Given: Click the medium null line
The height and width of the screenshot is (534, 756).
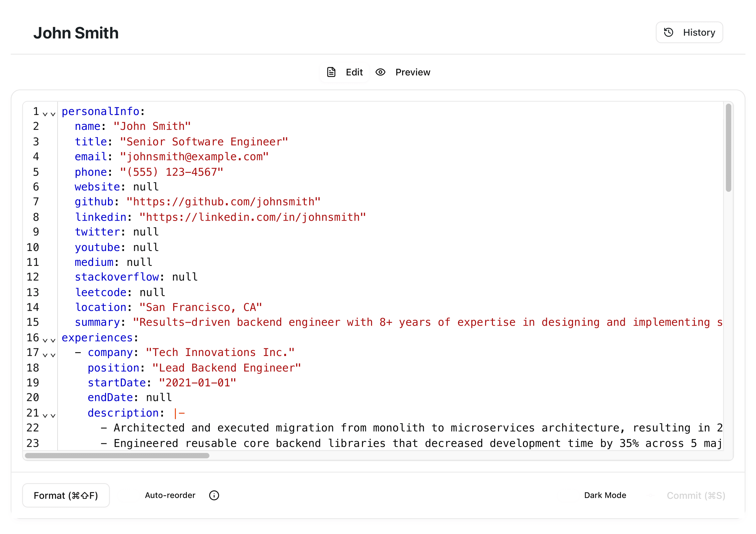Looking at the screenshot, I should pos(113,262).
